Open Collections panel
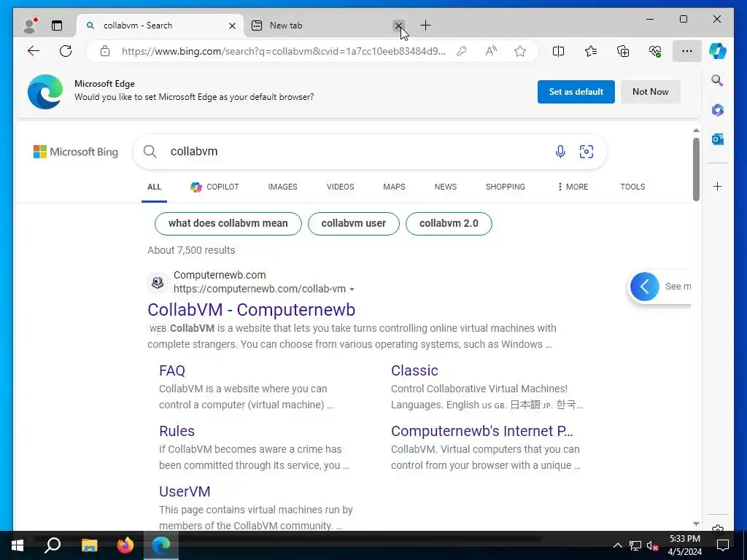The width and height of the screenshot is (747, 560). (x=623, y=51)
